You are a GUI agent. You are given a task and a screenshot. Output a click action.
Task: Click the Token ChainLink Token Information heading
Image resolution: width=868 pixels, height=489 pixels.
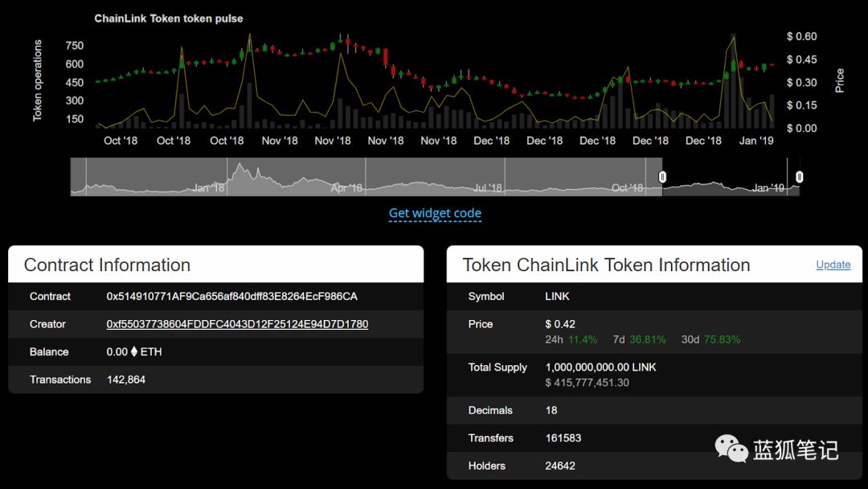[x=606, y=265]
